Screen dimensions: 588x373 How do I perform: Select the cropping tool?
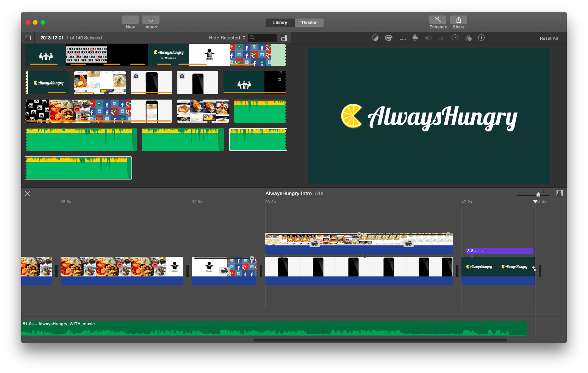pos(402,38)
